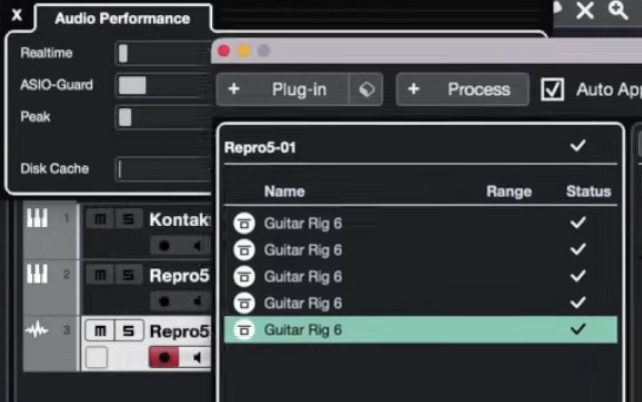
Task: Click the piano icon on Kontakt track
Action: point(37,218)
